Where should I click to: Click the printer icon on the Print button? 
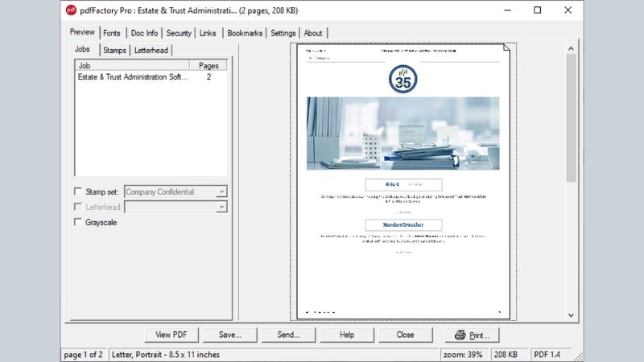[x=460, y=335]
